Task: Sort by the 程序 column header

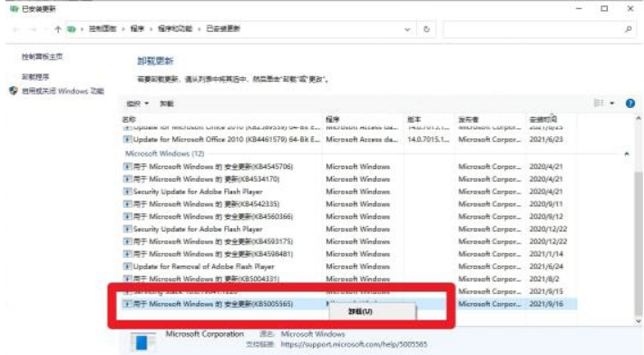Action: 333,120
